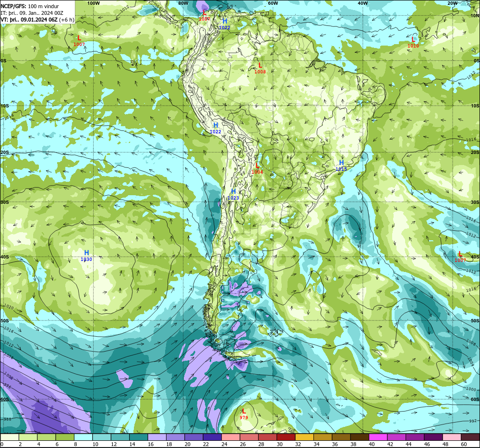The width and height of the screenshot is (480, 448).
Task: Select the dark maroon 60+ legend swatch
Action: click(470, 437)
